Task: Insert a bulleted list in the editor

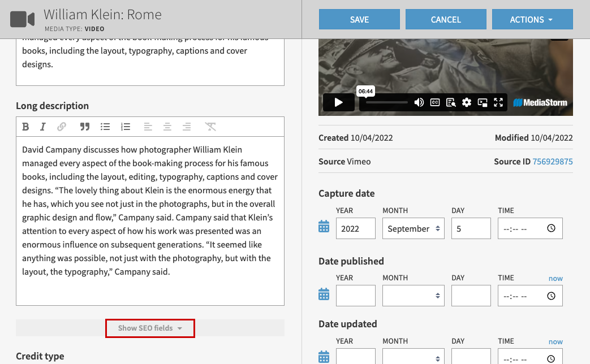Action: click(x=105, y=127)
